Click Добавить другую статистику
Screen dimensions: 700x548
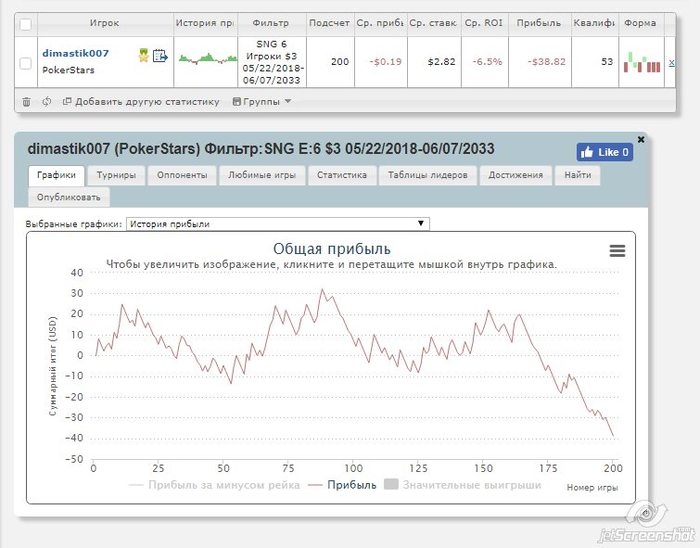click(x=142, y=102)
